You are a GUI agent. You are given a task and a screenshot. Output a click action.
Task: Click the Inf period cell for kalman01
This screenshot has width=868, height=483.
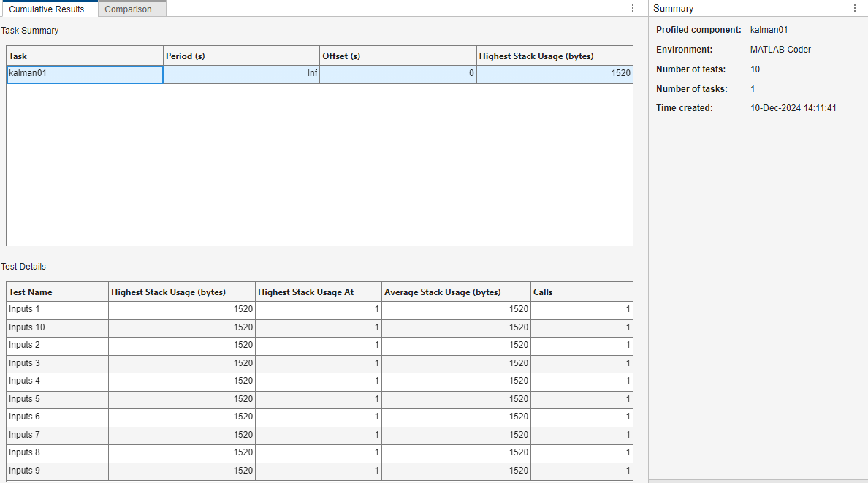(241, 74)
